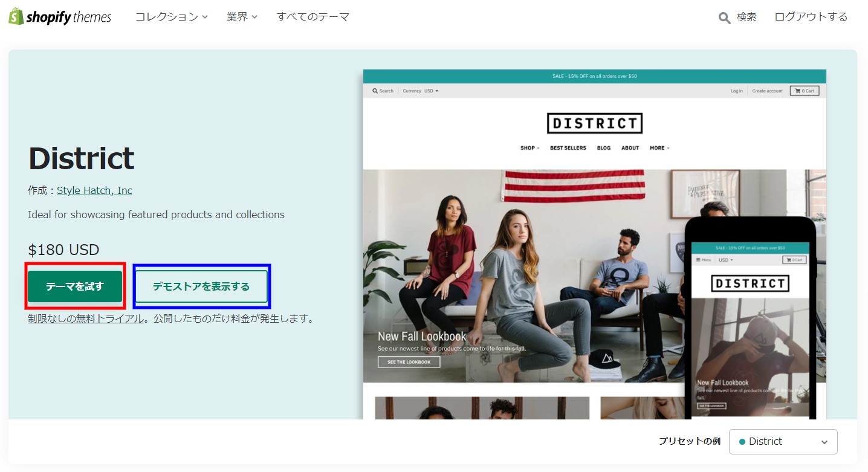The height and width of the screenshot is (472, 868).
Task: Click ログアウトする in the top navigation
Action: (811, 17)
